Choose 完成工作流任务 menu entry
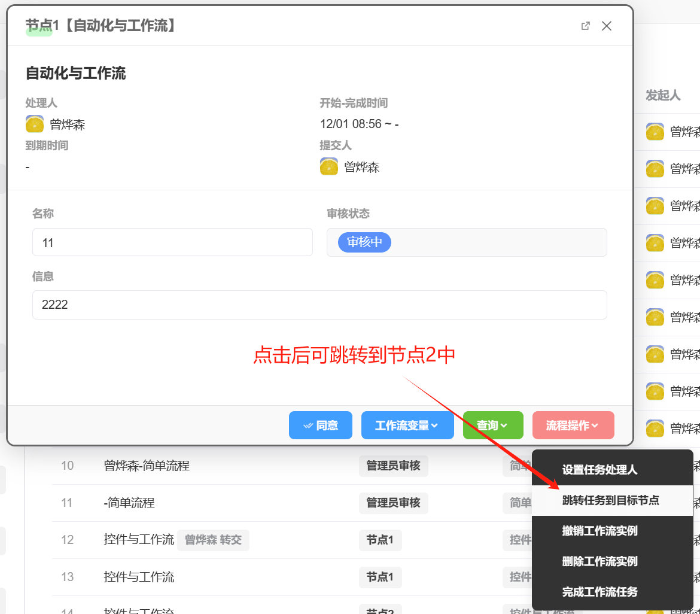 [599, 592]
